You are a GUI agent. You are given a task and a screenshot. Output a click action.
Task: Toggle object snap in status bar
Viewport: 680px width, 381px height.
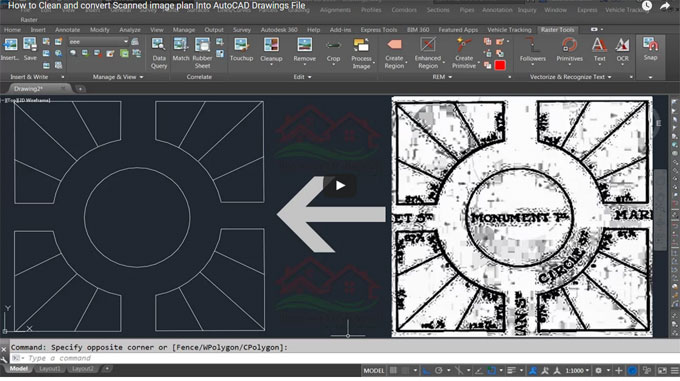[491, 371]
